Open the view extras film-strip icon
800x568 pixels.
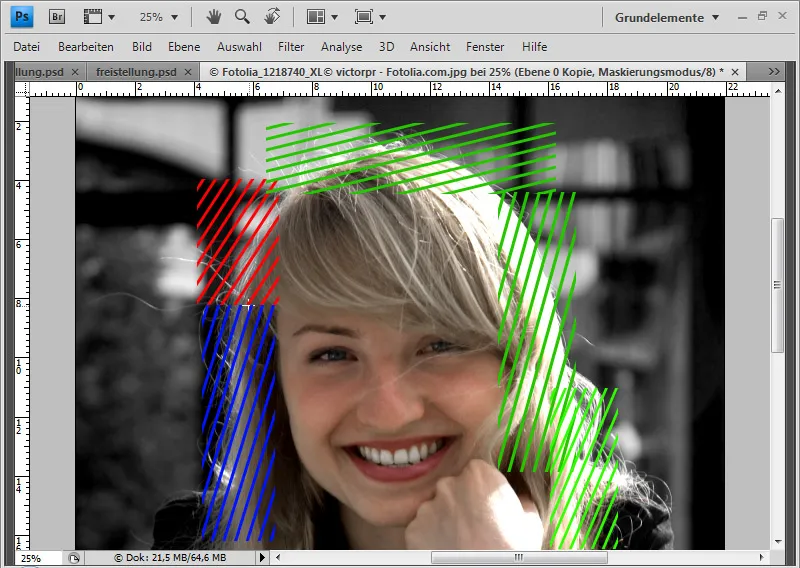click(x=92, y=17)
